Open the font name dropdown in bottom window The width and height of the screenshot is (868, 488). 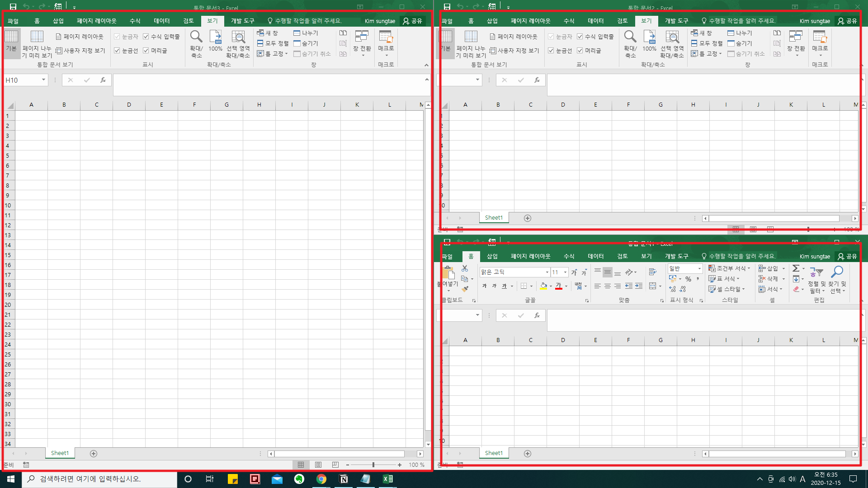(547, 272)
